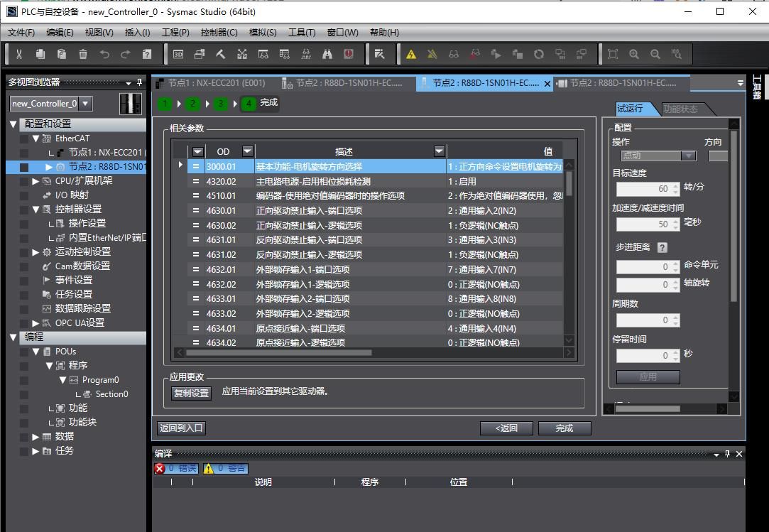The height and width of the screenshot is (532, 769).
Task: Click the binoculars search icon
Action: click(327, 54)
